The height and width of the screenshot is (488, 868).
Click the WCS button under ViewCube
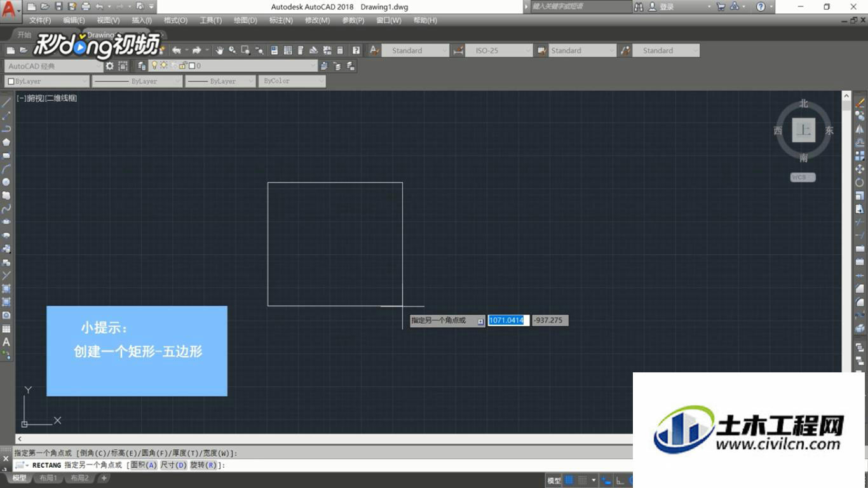click(803, 177)
